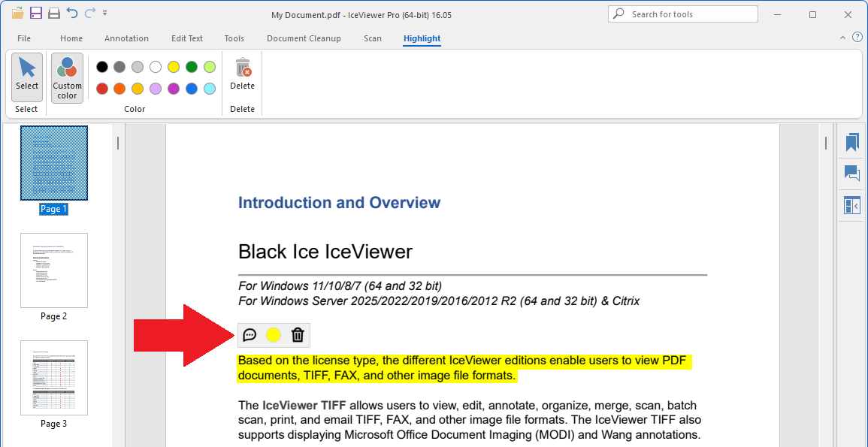Click the thumbnail panel splitter handle
The image size is (868, 447).
(118, 143)
